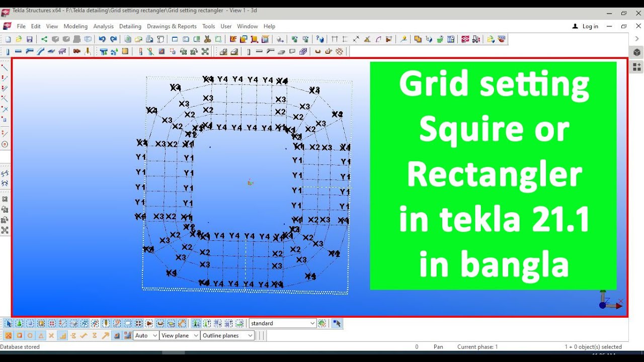Screen dimensions: 644x362
Task: Click the Open model folder icon
Action: 19,39
